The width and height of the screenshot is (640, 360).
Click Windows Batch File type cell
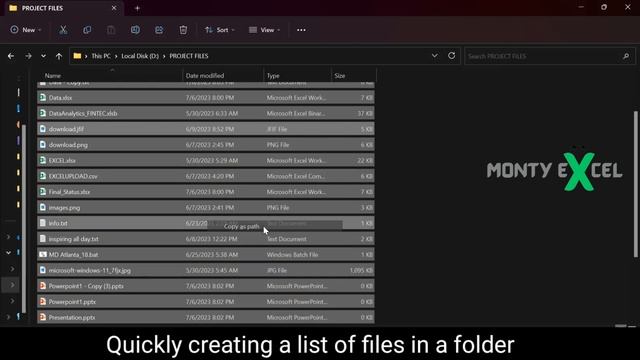[x=292, y=255]
